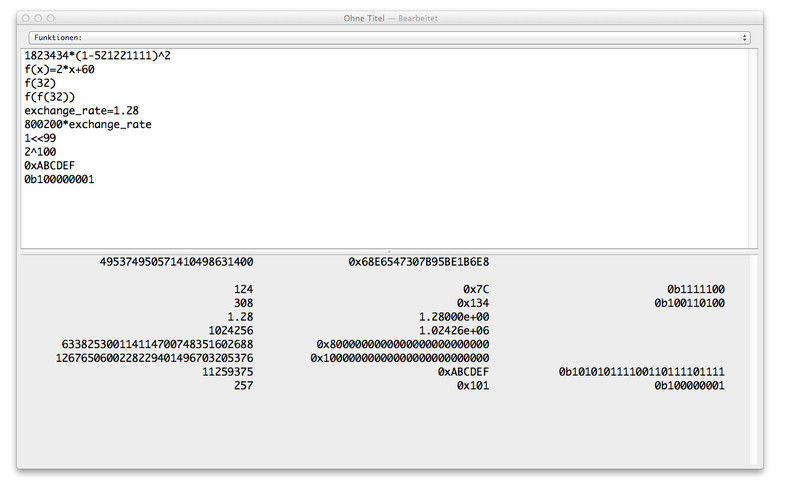Click the 'Ohne Titel' window title

point(364,18)
